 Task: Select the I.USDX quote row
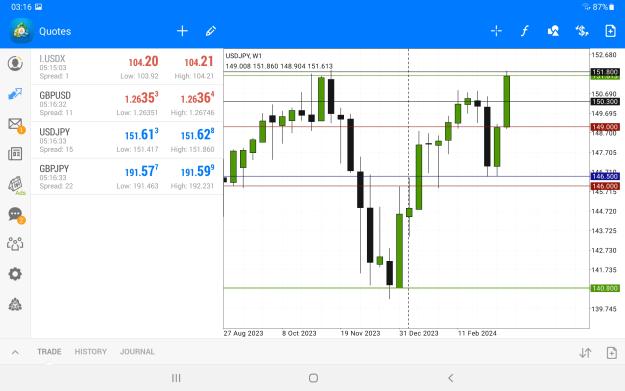pos(127,67)
